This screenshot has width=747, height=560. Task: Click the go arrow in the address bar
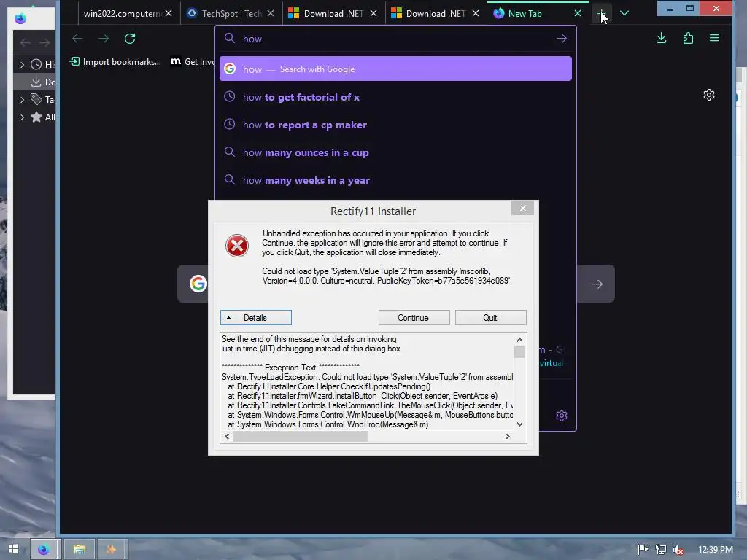(x=562, y=39)
